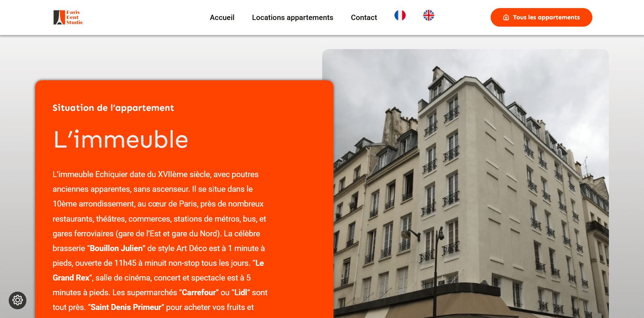Switch language with the French flag
The width and height of the screenshot is (644, 318).
[x=400, y=15]
